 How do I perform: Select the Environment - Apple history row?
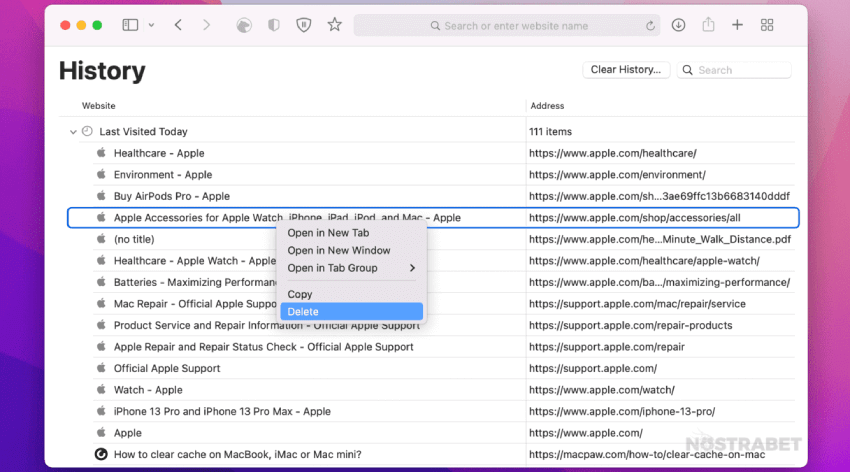coord(432,174)
